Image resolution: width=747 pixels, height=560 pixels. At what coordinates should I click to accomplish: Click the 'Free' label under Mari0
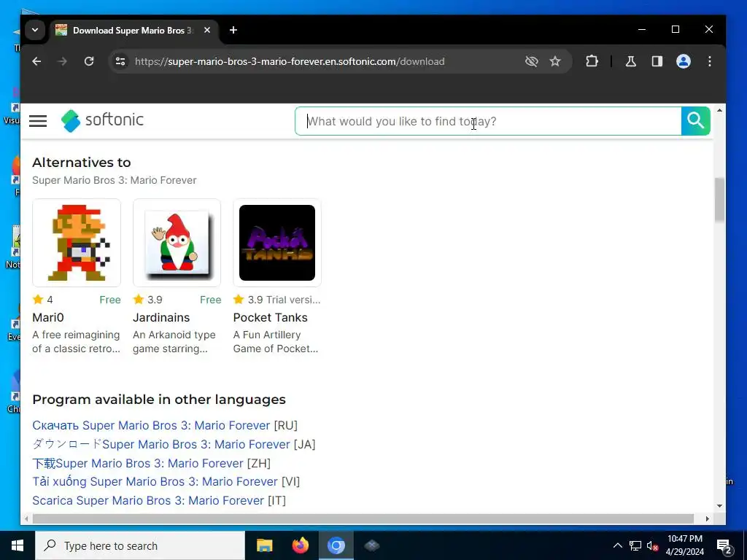coord(110,300)
